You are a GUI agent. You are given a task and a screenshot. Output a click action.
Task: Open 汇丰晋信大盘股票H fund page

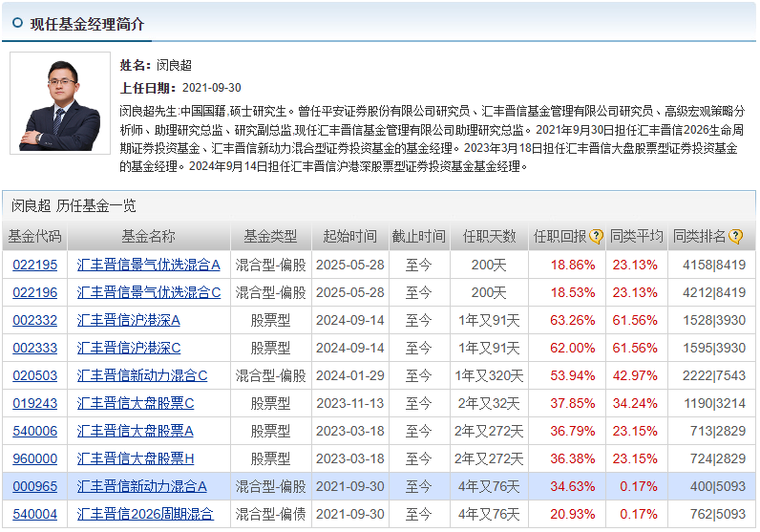pos(136,458)
